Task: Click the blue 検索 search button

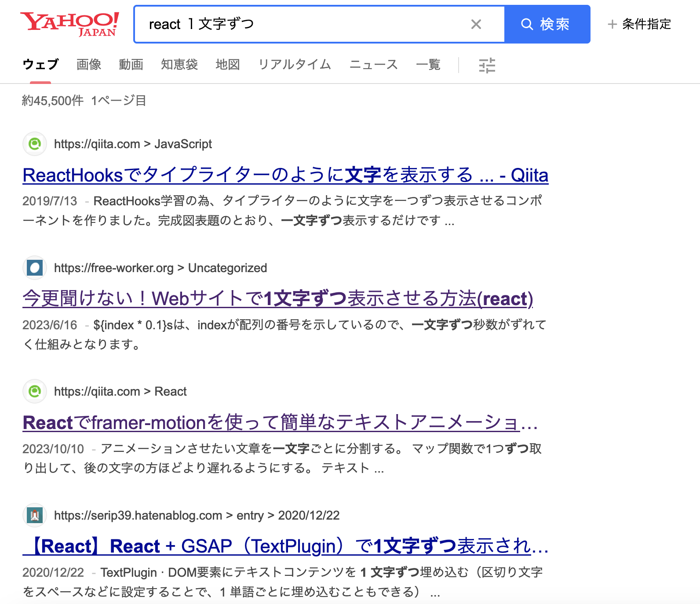Action: coord(547,24)
